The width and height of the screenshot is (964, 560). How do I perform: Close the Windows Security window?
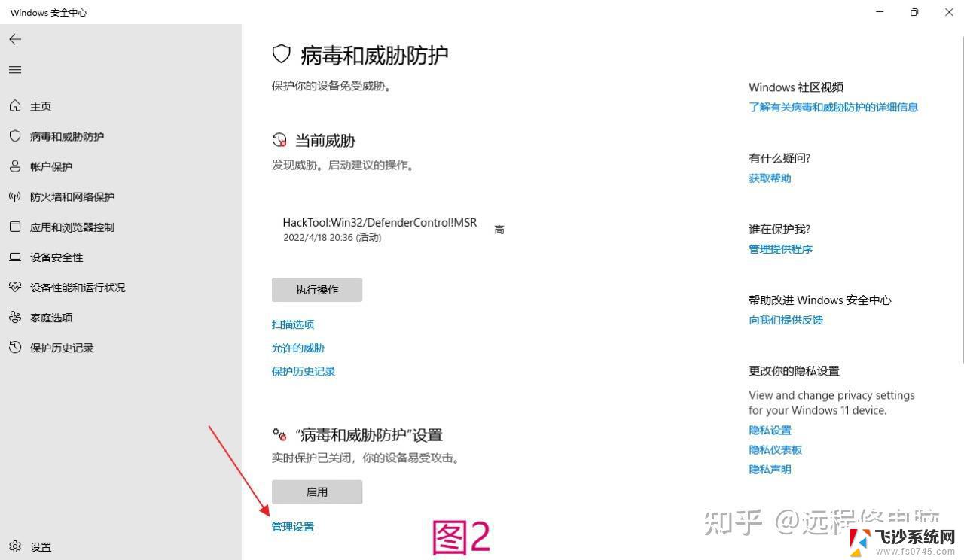tap(948, 12)
